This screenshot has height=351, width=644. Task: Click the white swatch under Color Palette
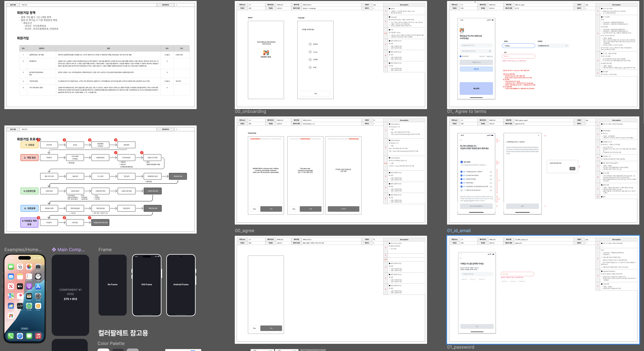[x=103, y=350]
